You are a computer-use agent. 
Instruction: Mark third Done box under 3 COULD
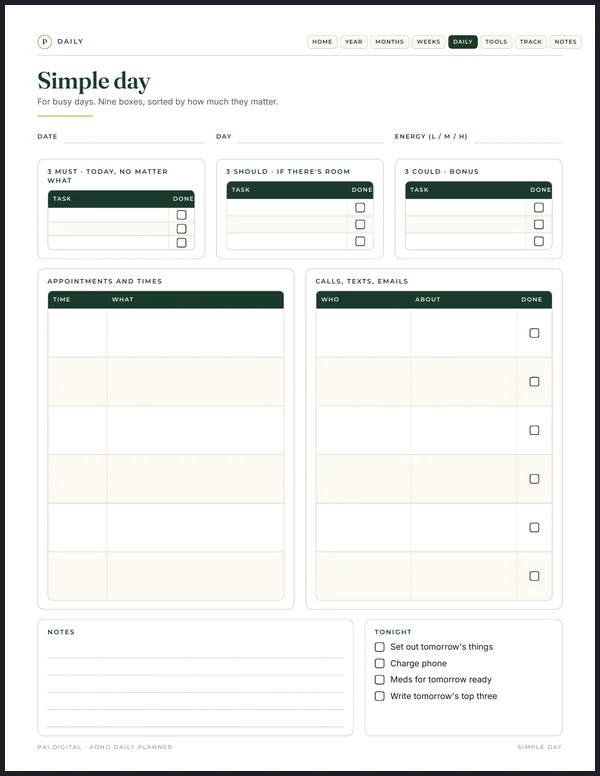pos(539,241)
